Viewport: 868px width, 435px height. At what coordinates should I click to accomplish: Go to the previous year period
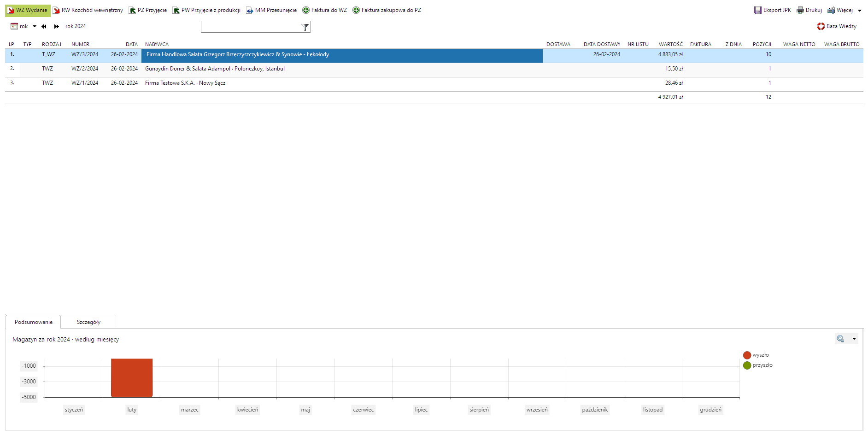pos(44,26)
